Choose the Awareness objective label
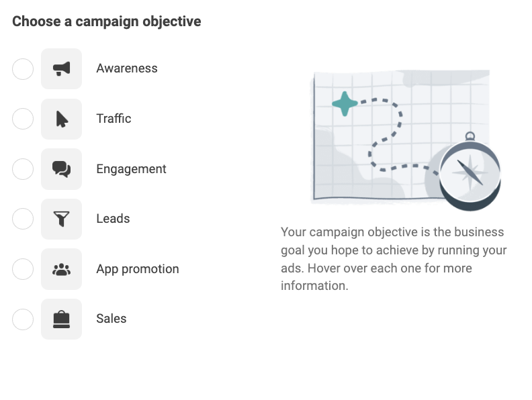This screenshot has width=532, height=400. pos(127,68)
